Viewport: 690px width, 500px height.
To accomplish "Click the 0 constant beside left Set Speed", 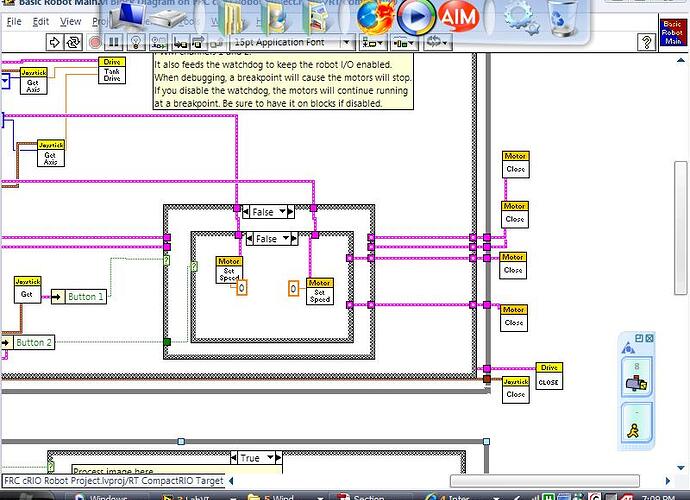I will (242, 288).
